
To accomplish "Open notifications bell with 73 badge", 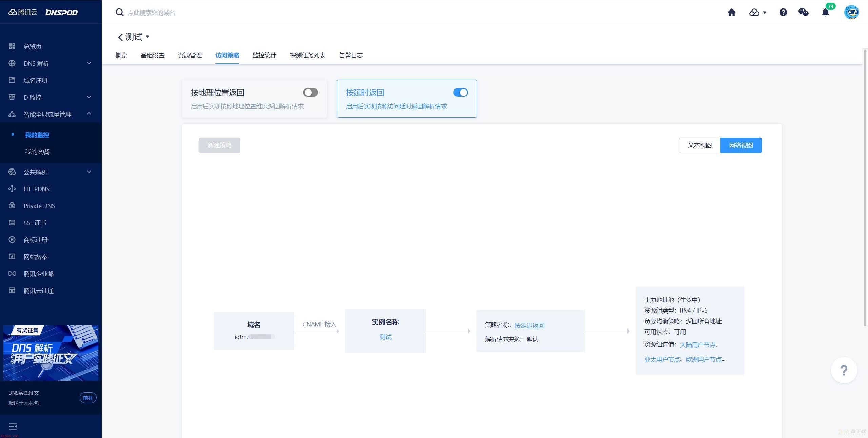I will click(825, 13).
